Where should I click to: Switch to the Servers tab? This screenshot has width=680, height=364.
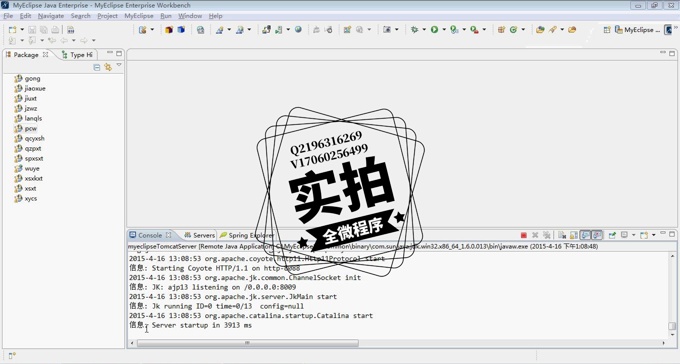[199, 235]
